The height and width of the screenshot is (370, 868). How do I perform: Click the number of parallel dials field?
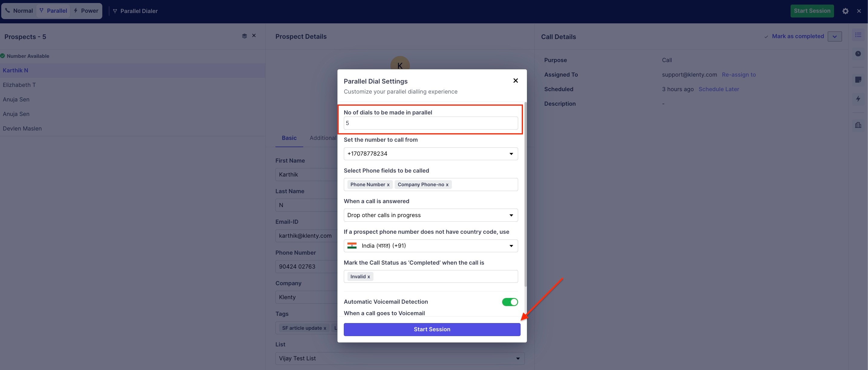coord(430,123)
